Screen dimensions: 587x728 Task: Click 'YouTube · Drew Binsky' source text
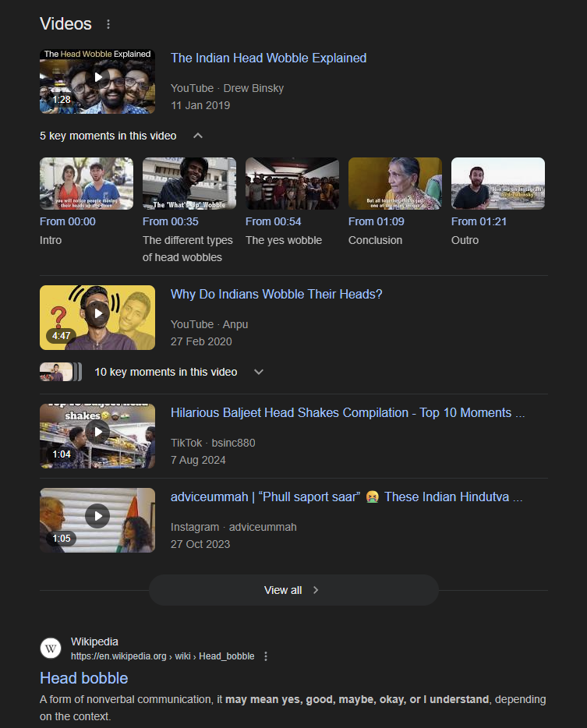(x=227, y=88)
